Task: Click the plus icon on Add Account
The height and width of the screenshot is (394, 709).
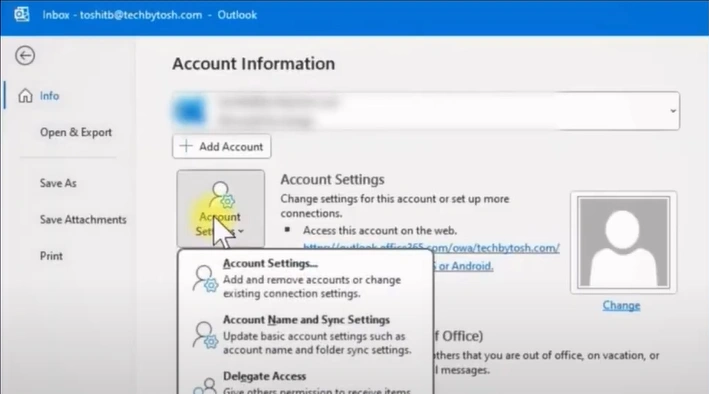Action: [186, 146]
